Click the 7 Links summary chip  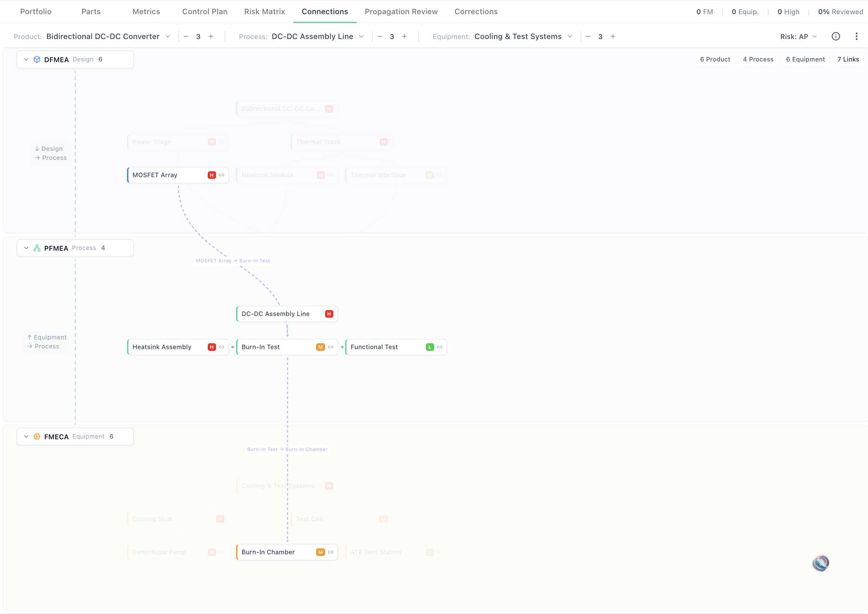(x=848, y=59)
